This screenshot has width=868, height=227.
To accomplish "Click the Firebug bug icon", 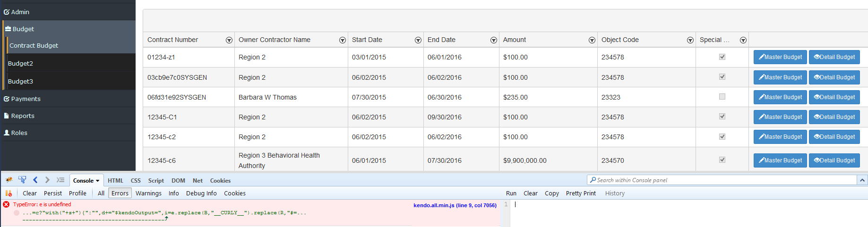I will (x=9, y=180).
